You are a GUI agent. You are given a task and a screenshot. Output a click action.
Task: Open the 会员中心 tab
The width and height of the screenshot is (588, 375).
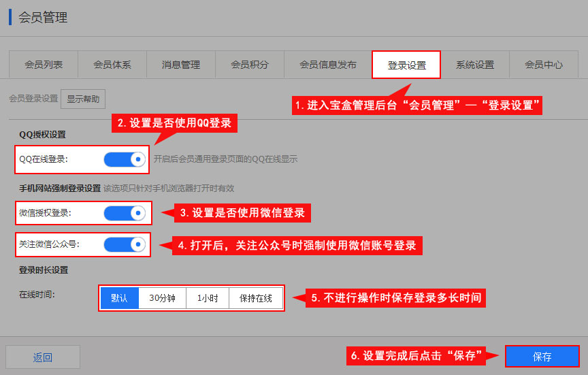(x=543, y=65)
